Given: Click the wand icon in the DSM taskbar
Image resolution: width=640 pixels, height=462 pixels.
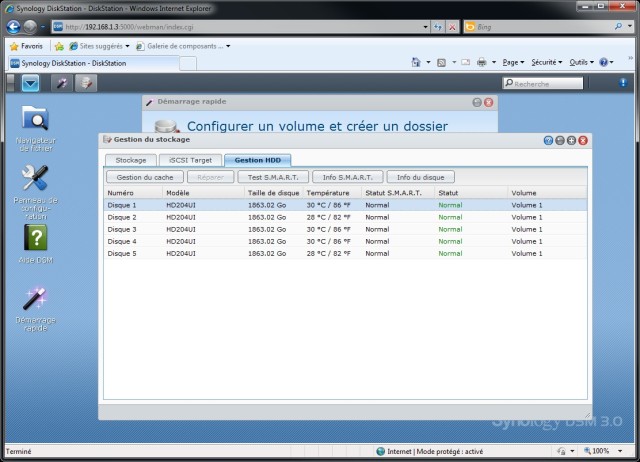Looking at the screenshot, I should 62,83.
